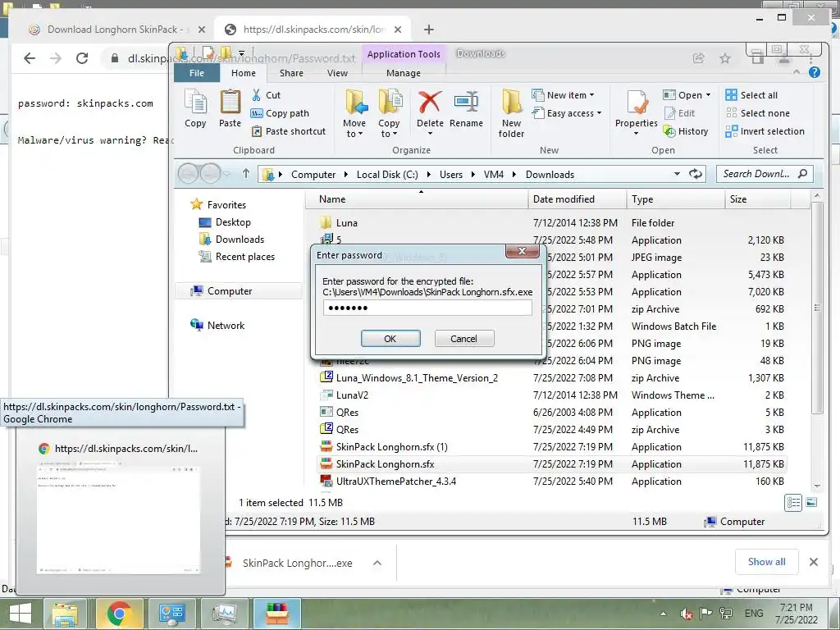This screenshot has height=630, width=840.
Task: Click Invert selection in the ribbon
Action: 765,131
